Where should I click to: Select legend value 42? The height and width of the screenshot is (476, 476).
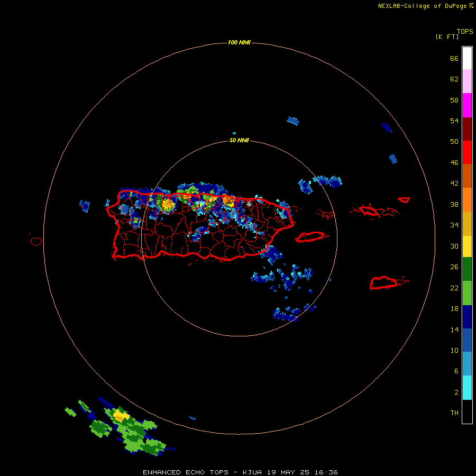(454, 183)
